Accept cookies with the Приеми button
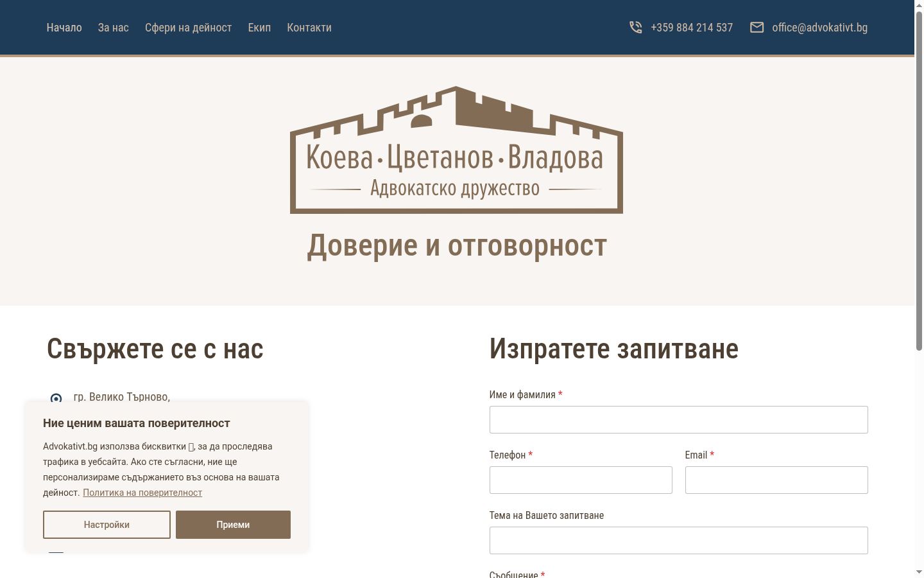924x578 pixels. (233, 525)
